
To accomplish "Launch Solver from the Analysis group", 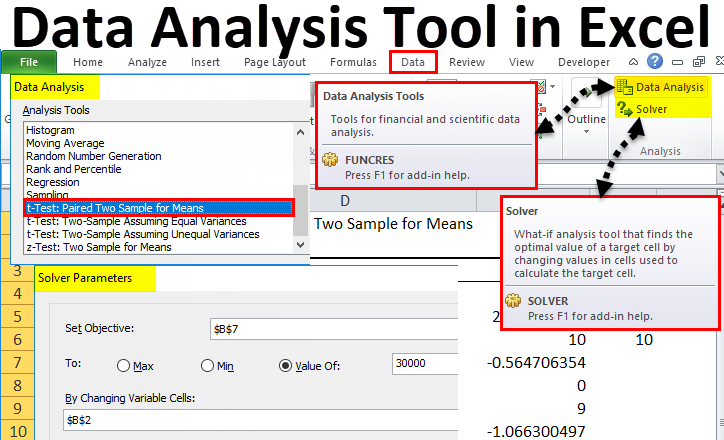I will pos(643,109).
